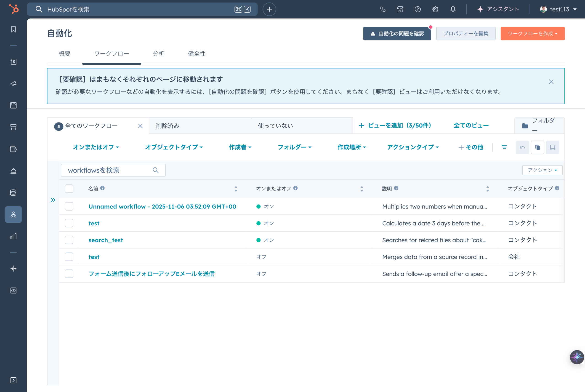Open the 削除済み view tab
585x392 pixels.
[x=168, y=126]
